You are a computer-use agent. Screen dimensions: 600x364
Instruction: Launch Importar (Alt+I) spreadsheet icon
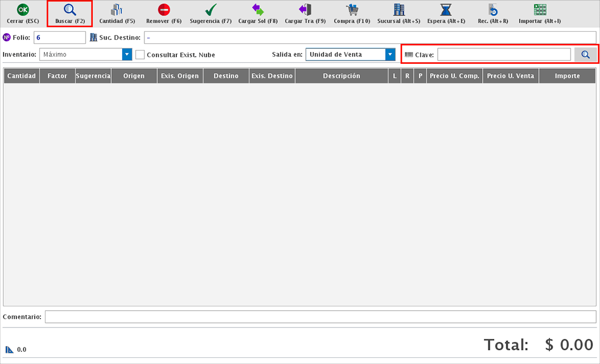point(539,9)
